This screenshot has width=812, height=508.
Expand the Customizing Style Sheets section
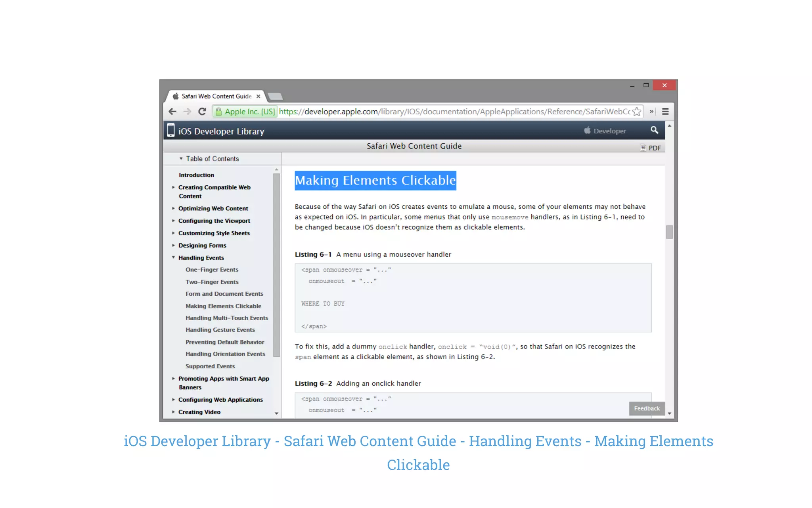tap(173, 233)
